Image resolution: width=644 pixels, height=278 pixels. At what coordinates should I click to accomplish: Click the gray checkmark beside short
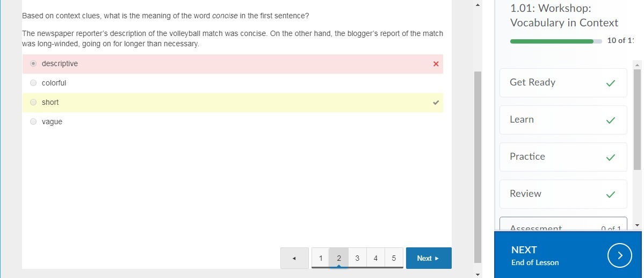[x=436, y=102]
